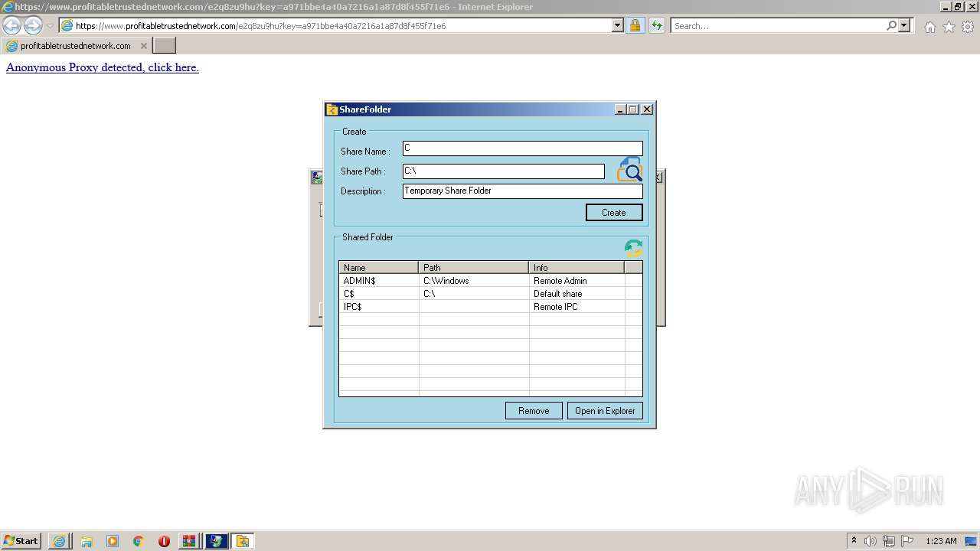Go to the IE Home page icon

tap(929, 27)
